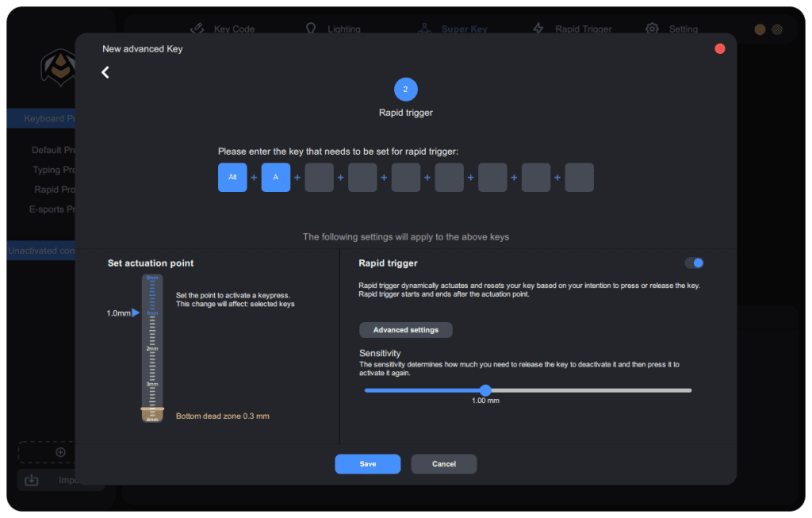Go back with the left chevron arrow

pyautogui.click(x=105, y=72)
